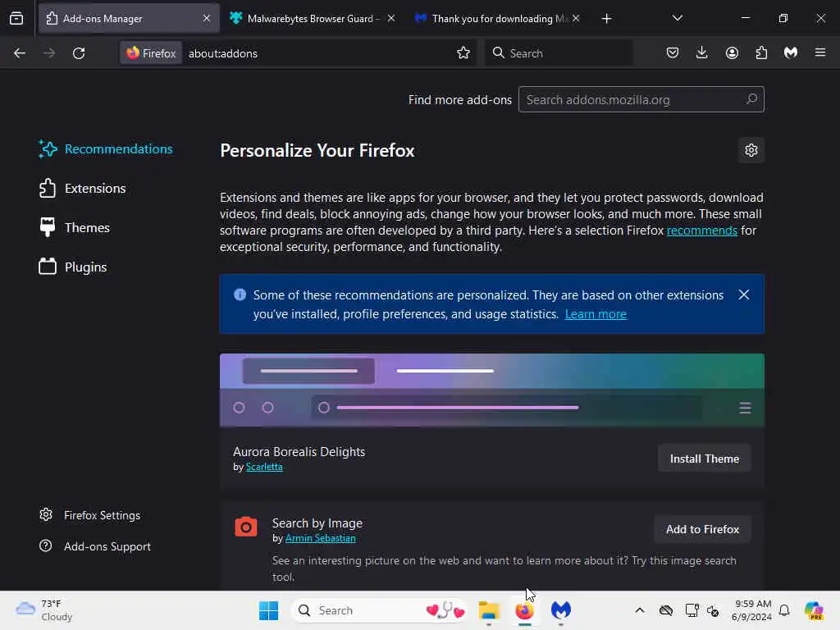Click the magnifier icon in add-ons search

[751, 99]
